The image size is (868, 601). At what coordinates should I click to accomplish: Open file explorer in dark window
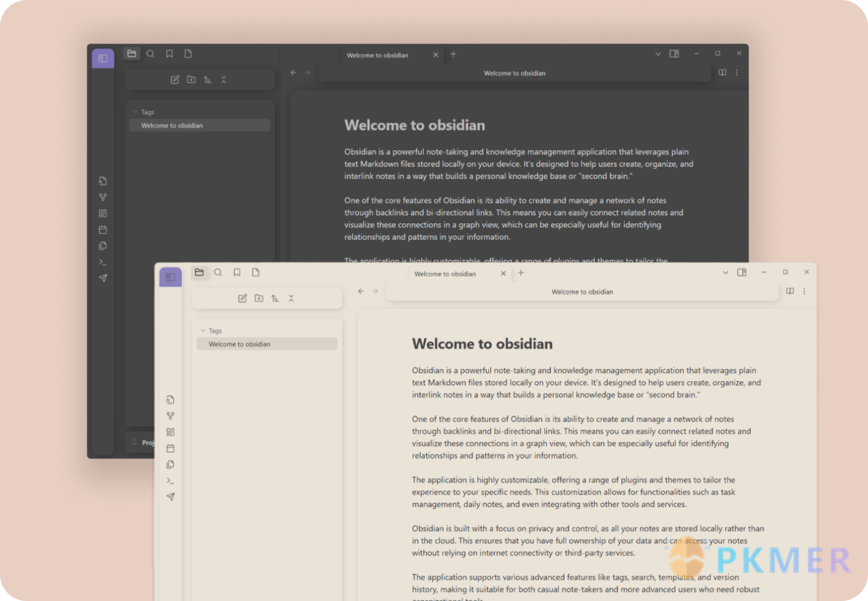pos(131,54)
